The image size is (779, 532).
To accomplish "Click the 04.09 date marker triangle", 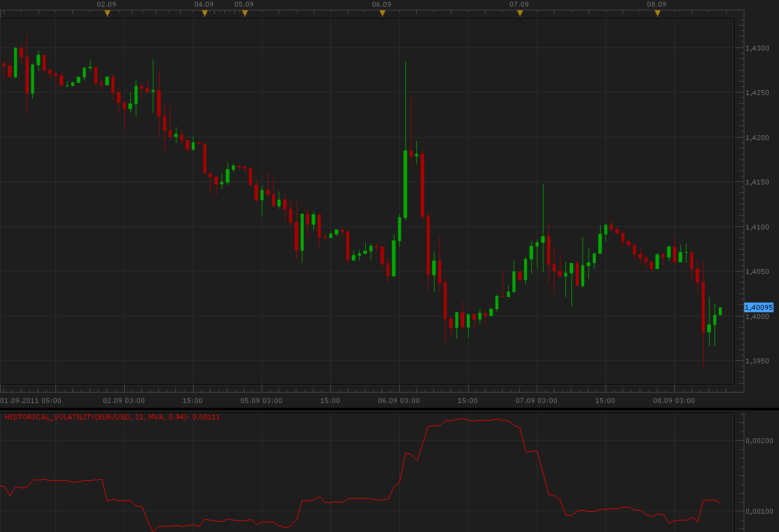I will tap(204, 13).
